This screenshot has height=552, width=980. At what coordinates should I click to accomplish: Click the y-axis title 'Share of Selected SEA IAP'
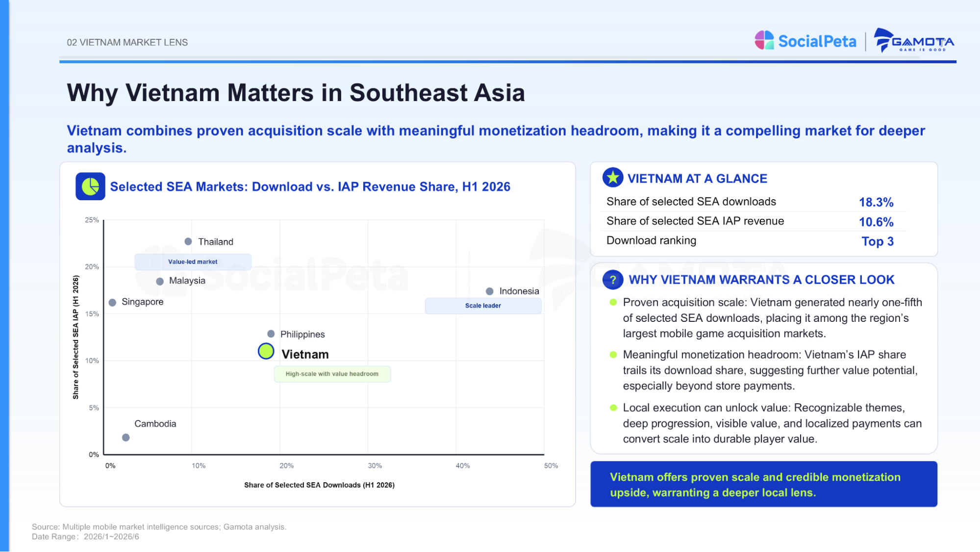75,337
